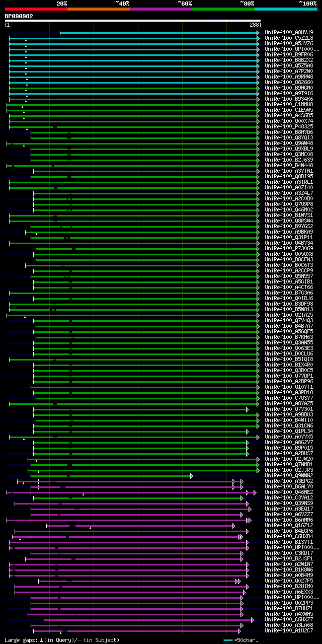Select label UniRef100_C1E5W5
322x644 pixels.
pos(289,110)
